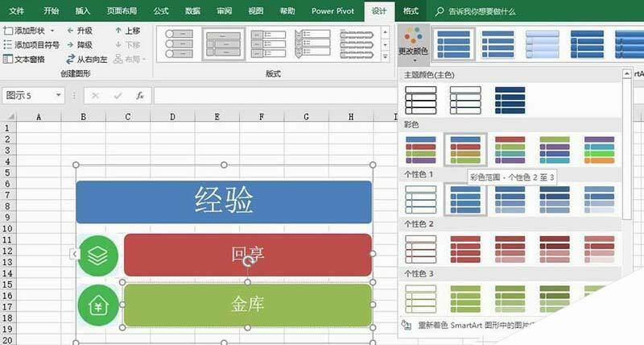This screenshot has height=345, width=644.
Task: Choose second green swatch in 个性色 3
Action: pyautogui.click(x=465, y=298)
